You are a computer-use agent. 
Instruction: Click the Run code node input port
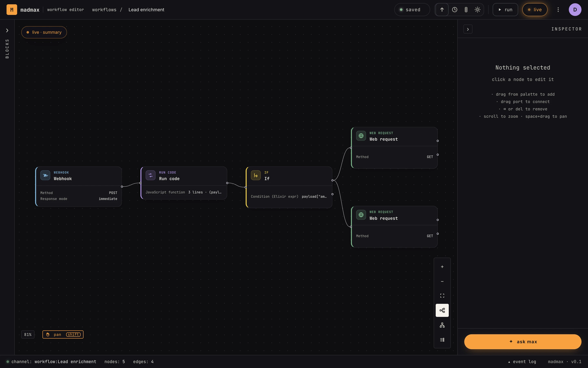click(x=140, y=183)
